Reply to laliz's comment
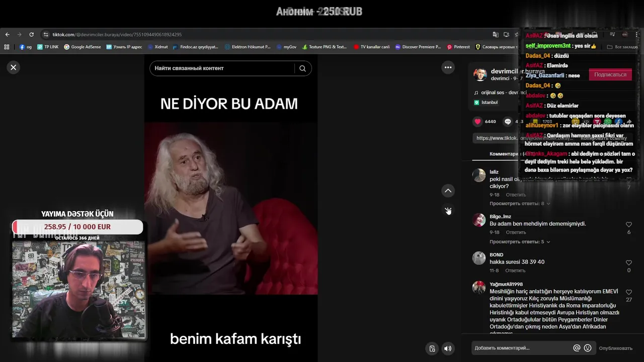 click(516, 195)
